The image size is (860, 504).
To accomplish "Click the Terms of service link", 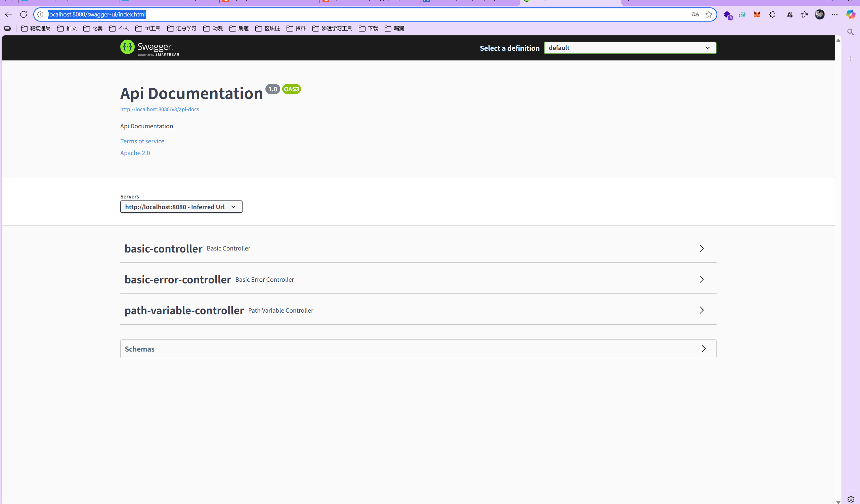I will [x=142, y=141].
